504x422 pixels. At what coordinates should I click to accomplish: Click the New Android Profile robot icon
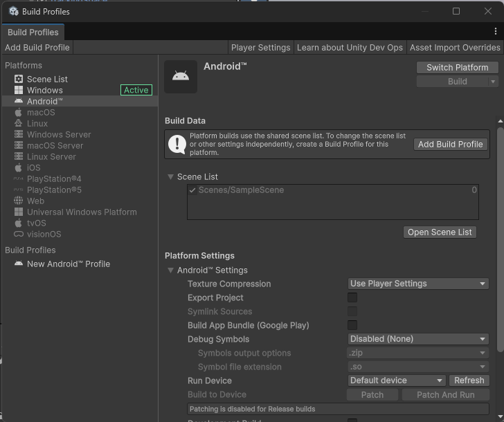pyautogui.click(x=19, y=264)
